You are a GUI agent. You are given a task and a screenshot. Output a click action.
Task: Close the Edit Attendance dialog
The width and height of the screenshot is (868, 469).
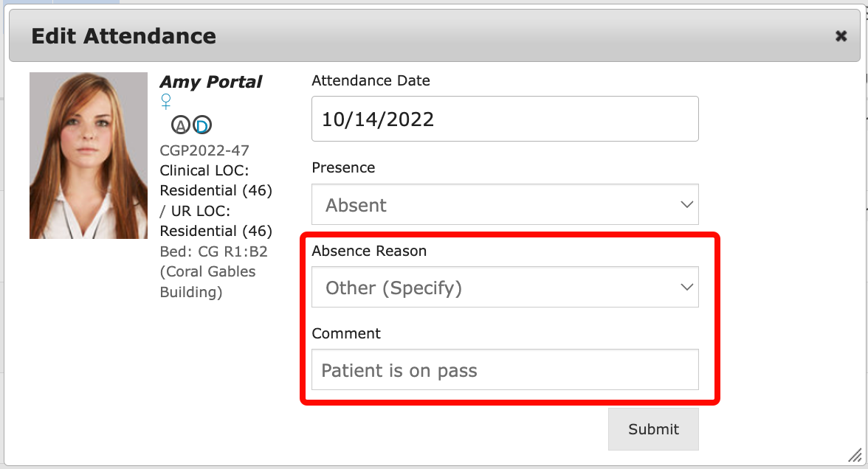pyautogui.click(x=841, y=36)
